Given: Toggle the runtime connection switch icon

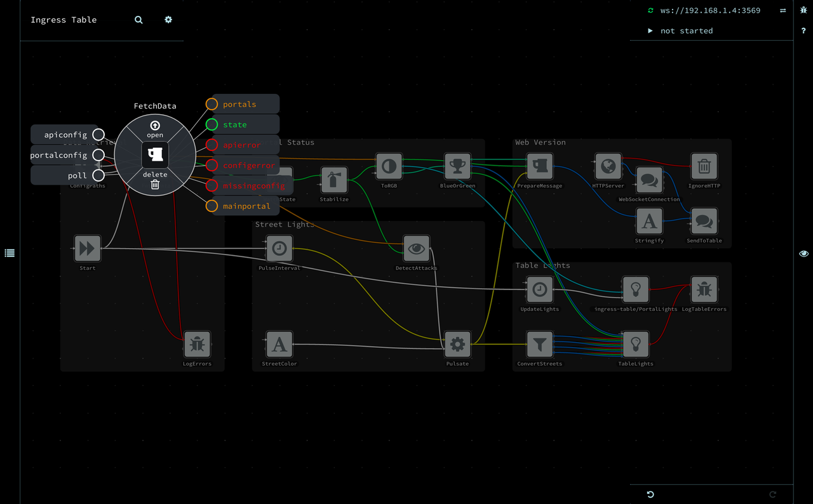Looking at the screenshot, I should (x=783, y=11).
